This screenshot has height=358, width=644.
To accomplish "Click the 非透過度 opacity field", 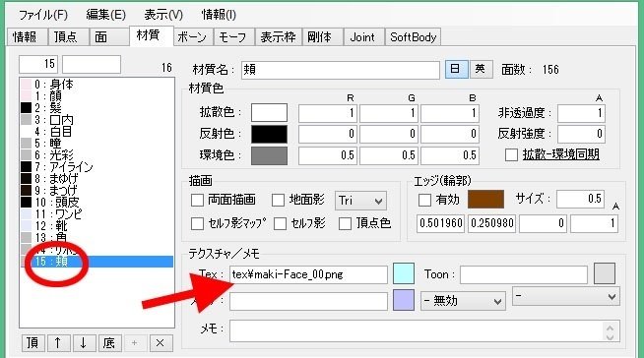I will click(x=581, y=113).
